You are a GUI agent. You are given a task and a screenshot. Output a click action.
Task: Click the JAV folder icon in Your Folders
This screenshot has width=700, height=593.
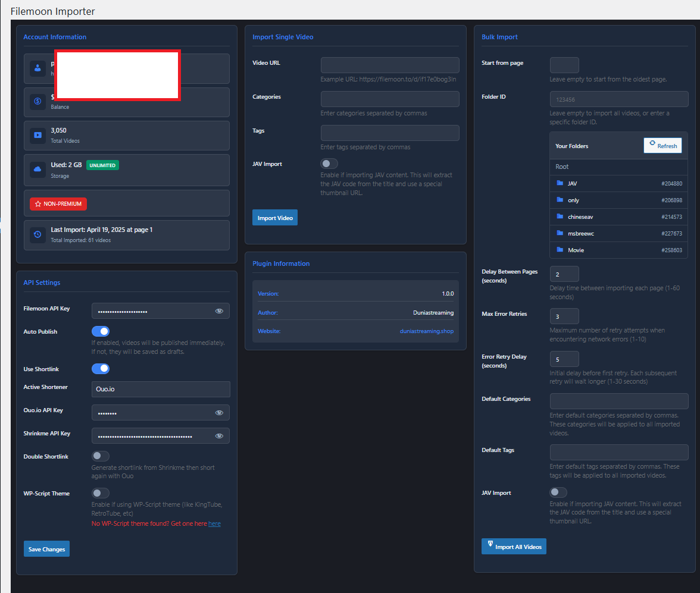(558, 183)
